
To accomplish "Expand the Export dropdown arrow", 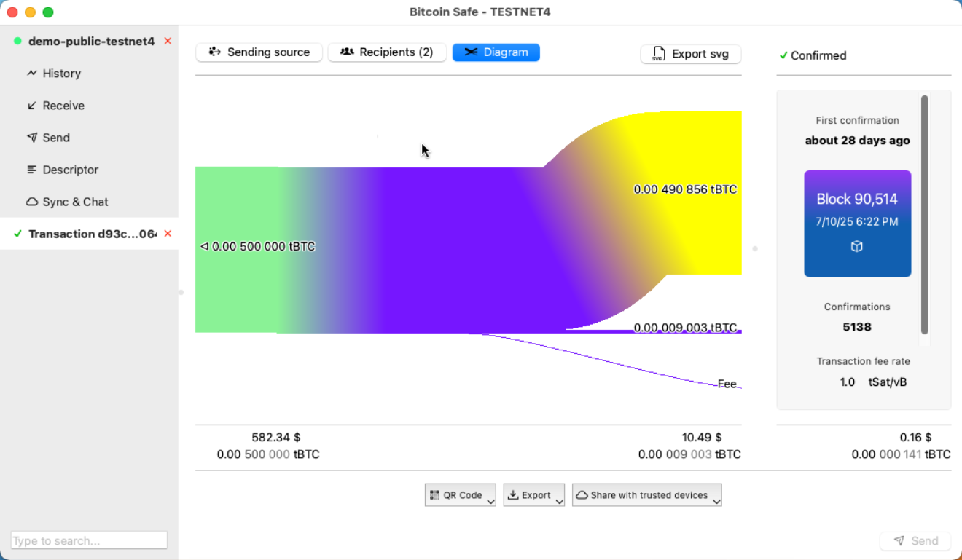I will tap(559, 501).
